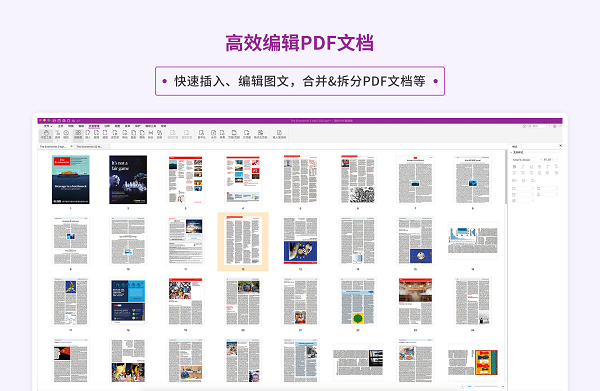Image resolution: width=600 pixels, height=391 pixels.
Task: Select the second Economist document tab
Action: click(91, 147)
